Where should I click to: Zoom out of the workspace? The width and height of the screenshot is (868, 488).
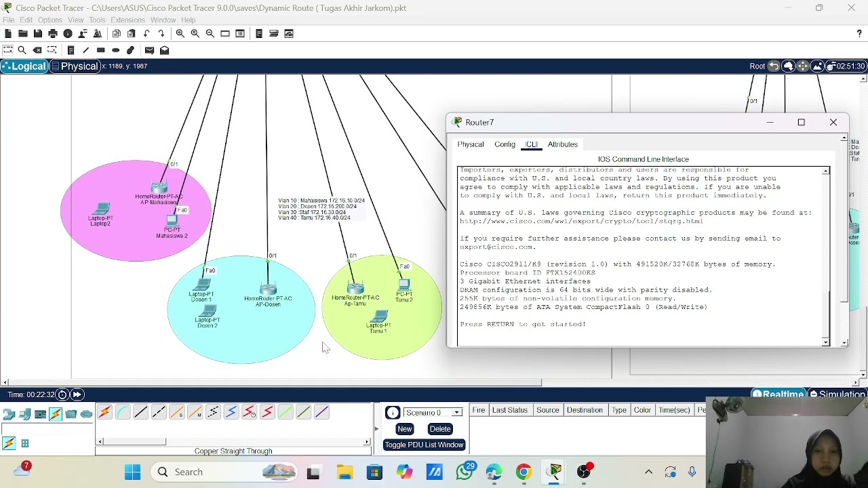click(210, 33)
